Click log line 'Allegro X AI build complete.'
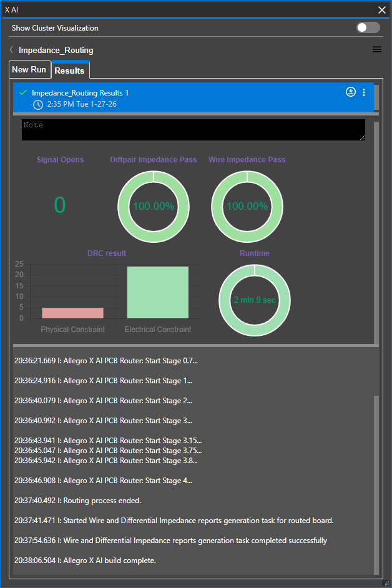 coord(85,561)
